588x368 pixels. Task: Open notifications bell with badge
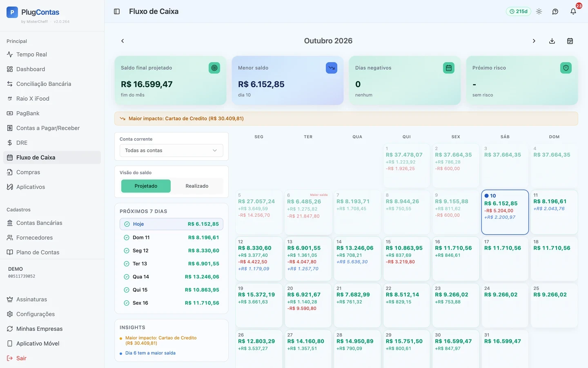(573, 11)
